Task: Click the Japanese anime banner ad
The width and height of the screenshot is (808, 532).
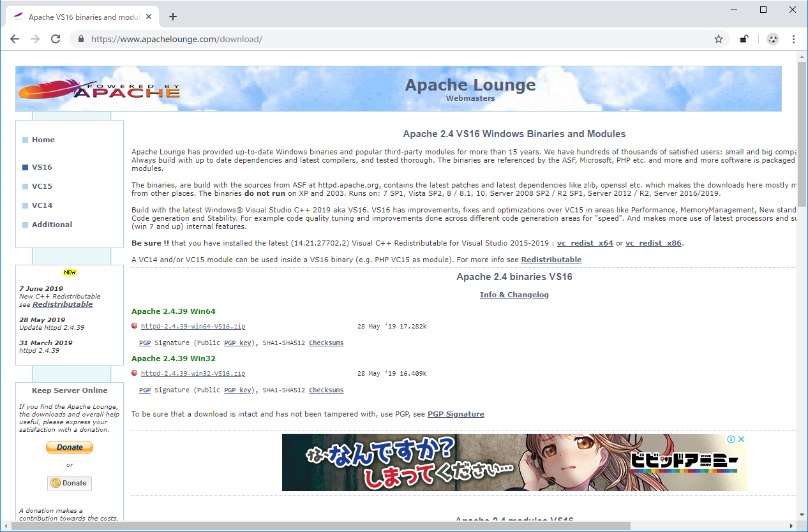Action: pyautogui.click(x=514, y=462)
